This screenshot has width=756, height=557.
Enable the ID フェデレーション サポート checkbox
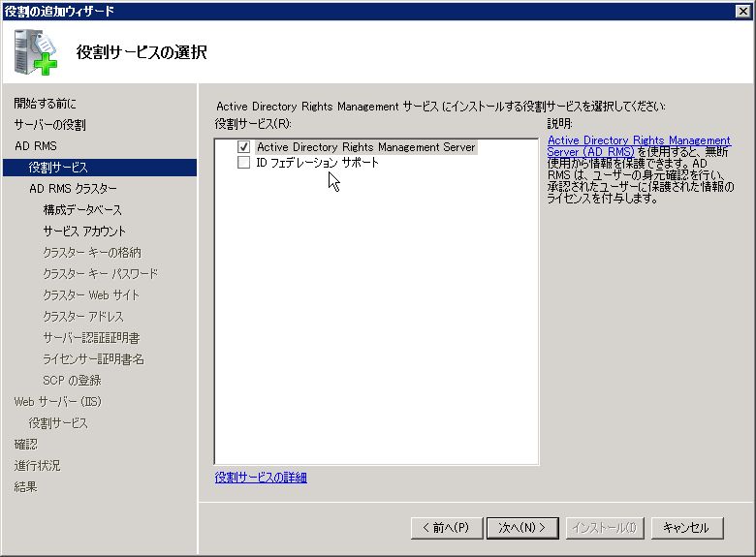coord(243,163)
